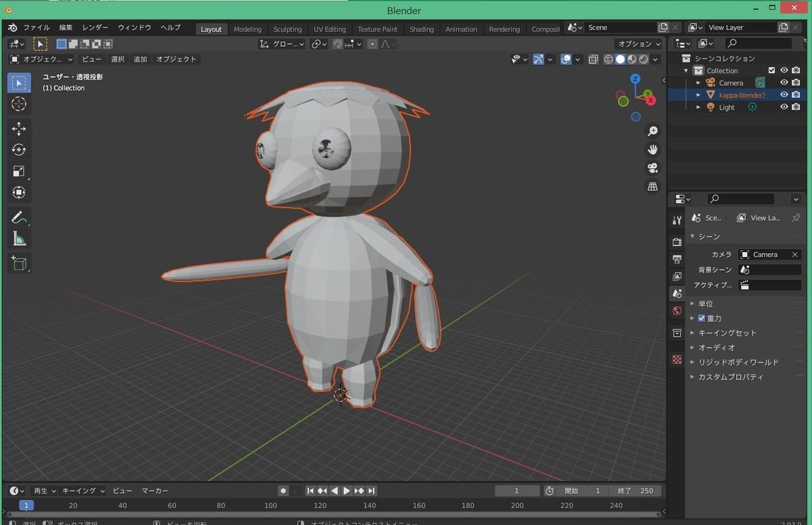Click the outliner search field
The width and height of the screenshot is (812, 525).
click(759, 43)
